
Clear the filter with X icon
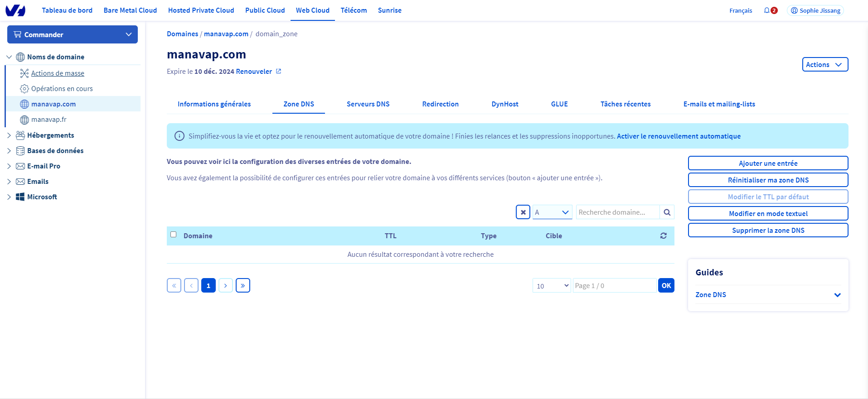click(523, 212)
